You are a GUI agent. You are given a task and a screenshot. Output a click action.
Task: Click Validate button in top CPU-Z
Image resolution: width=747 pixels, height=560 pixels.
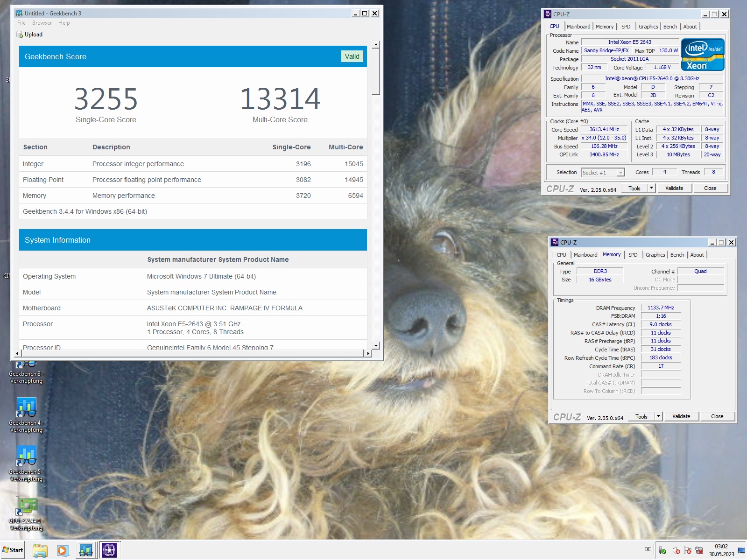point(674,188)
